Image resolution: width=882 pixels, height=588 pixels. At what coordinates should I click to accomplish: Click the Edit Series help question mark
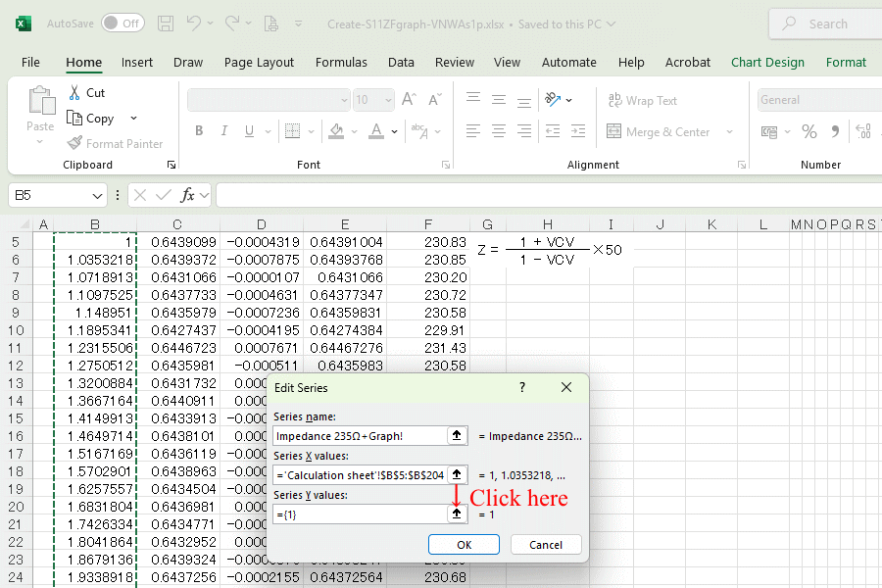point(522,387)
